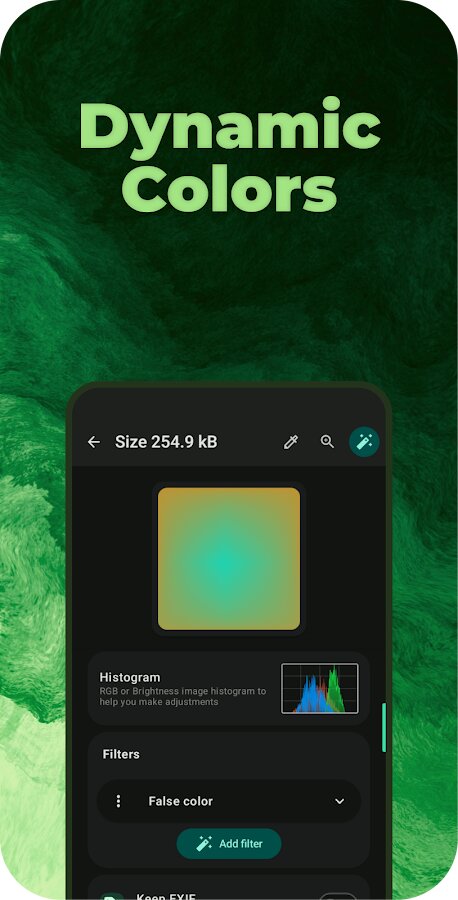The height and width of the screenshot is (900, 458).
Task: Select the False color filter row
Action: click(x=229, y=801)
